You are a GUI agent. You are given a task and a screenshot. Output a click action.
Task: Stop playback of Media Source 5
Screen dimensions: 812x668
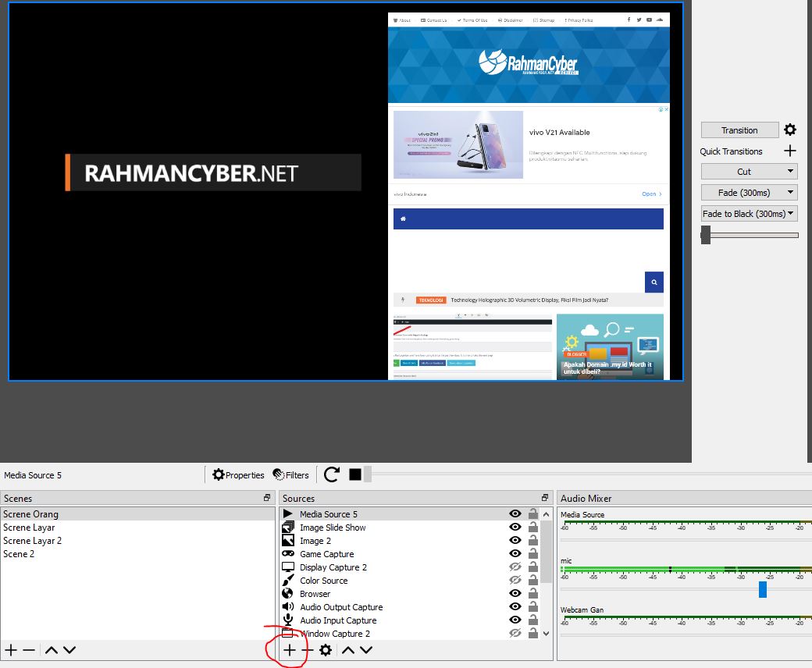(355, 474)
